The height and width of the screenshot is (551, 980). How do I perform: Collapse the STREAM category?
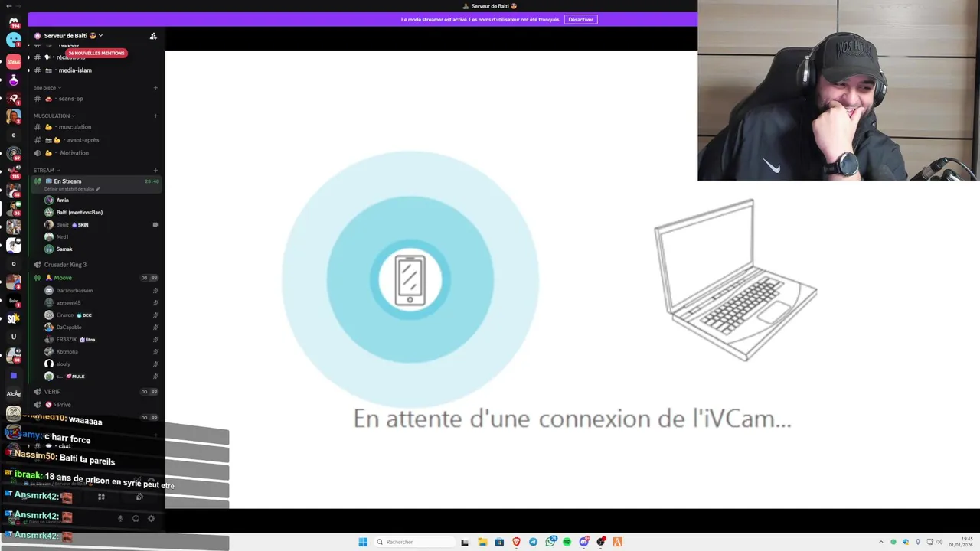tap(46, 170)
